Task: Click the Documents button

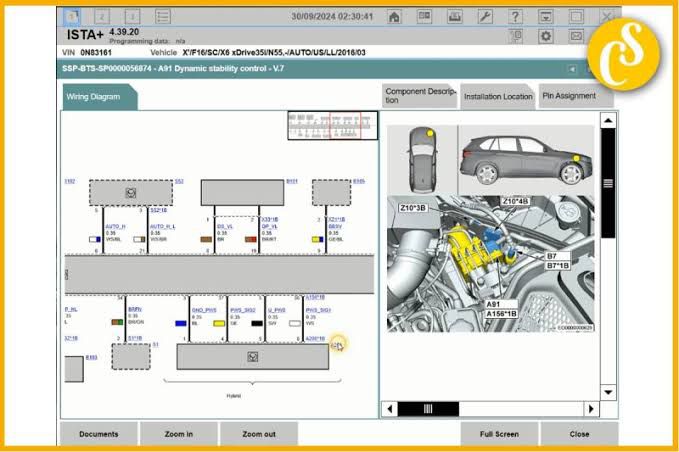Action: [99, 434]
